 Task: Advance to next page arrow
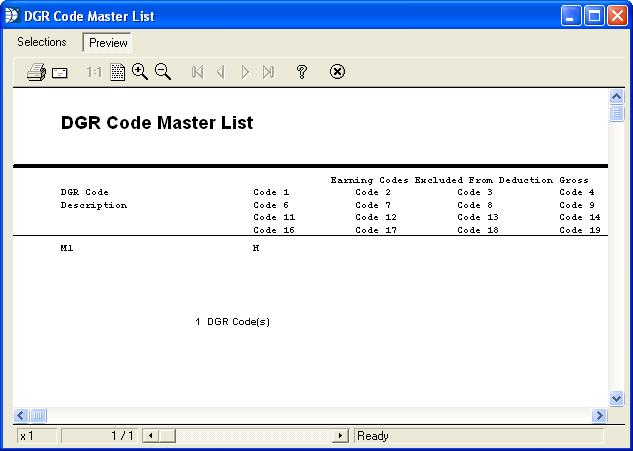(x=245, y=72)
